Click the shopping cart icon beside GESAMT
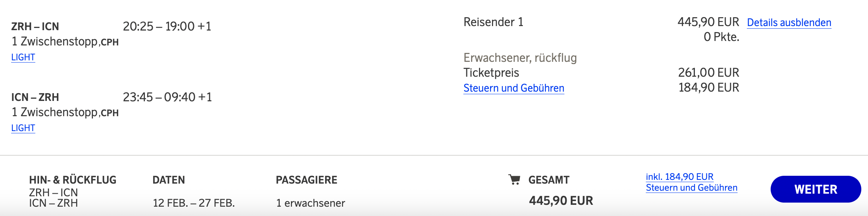The height and width of the screenshot is (216, 868). (514, 180)
